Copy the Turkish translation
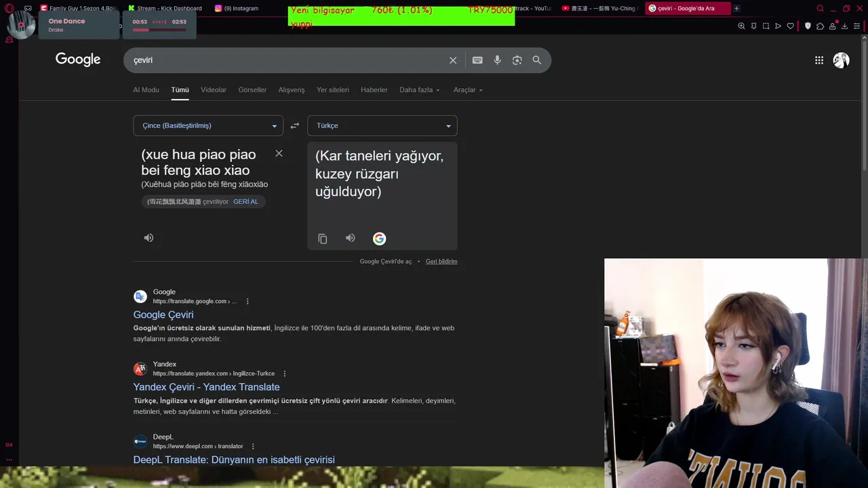 point(323,239)
